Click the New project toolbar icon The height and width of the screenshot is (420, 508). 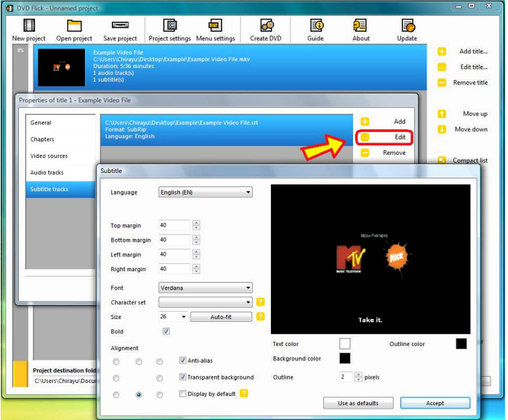tap(29, 25)
